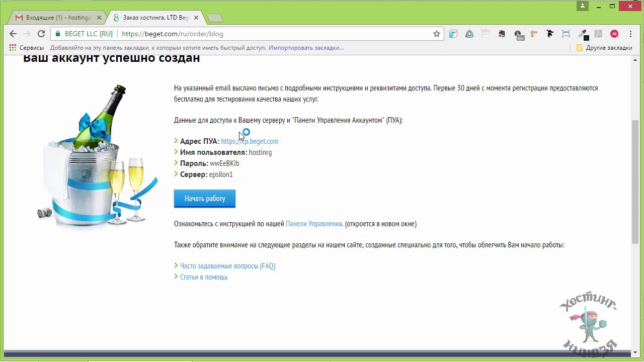Activate the eyedropper color picker extension

tap(583, 34)
